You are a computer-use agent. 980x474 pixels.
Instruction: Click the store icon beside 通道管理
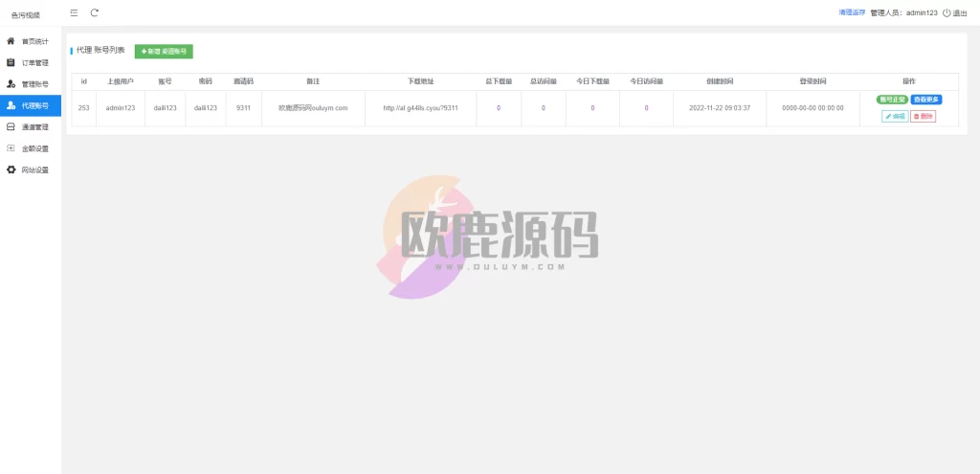point(11,127)
